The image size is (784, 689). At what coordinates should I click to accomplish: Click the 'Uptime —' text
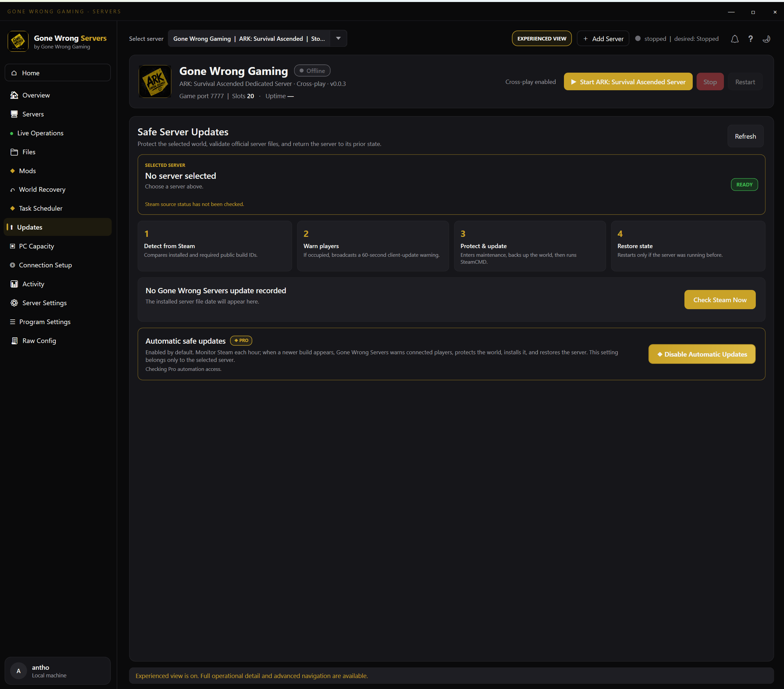[279, 96]
